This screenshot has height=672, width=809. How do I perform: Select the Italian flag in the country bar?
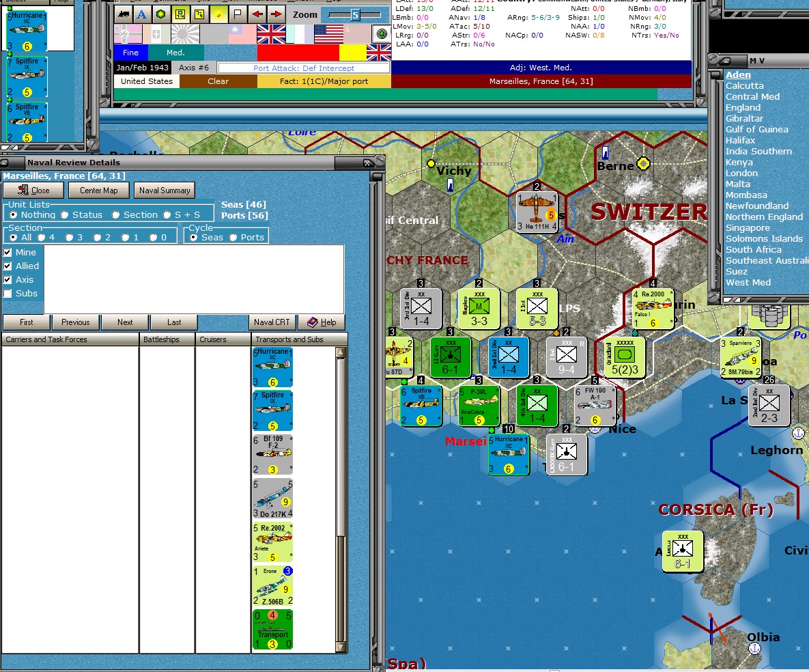(x=156, y=34)
